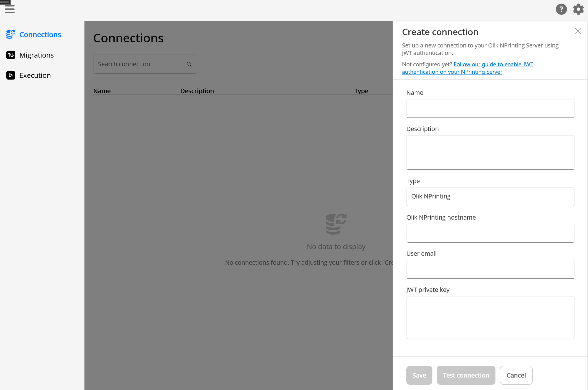Navigate to the Migrations section
588x390 pixels.
pyautogui.click(x=36, y=55)
